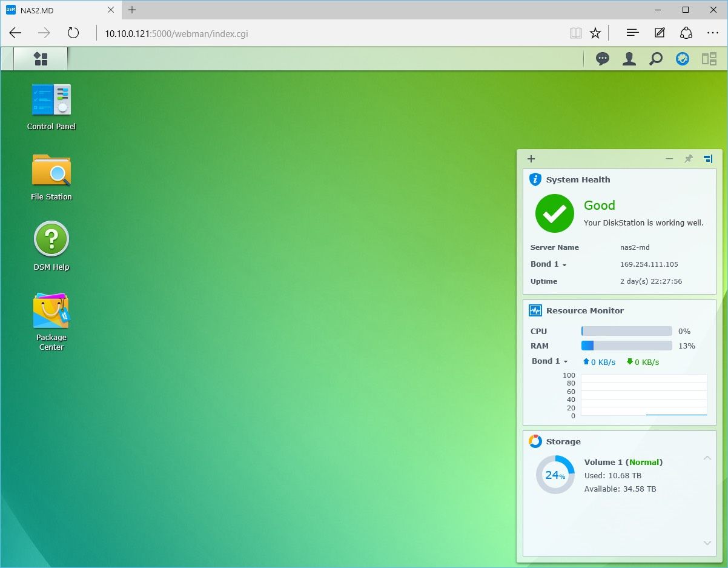Add a widget with the plus icon
Screen dimensions: 728x568
(x=531, y=159)
